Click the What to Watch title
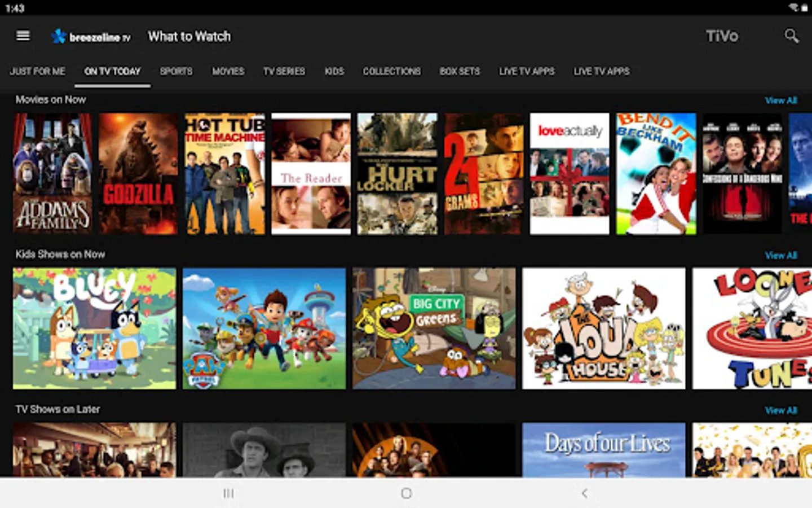812x508 pixels. tap(189, 37)
